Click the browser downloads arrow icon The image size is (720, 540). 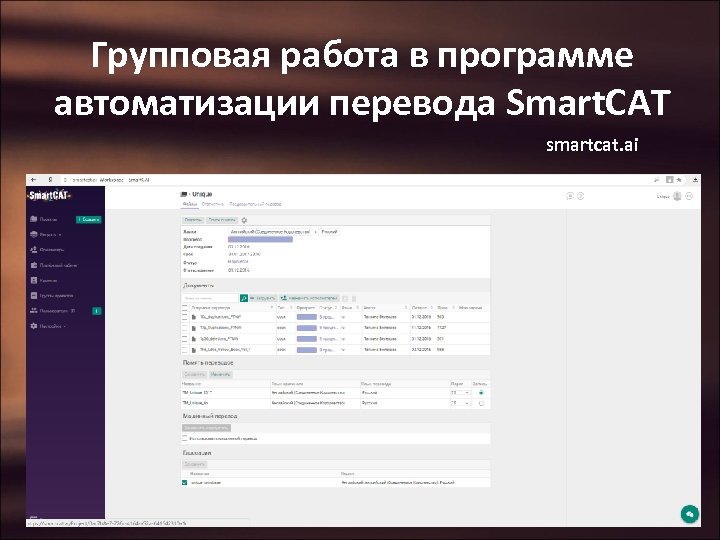pos(695,180)
